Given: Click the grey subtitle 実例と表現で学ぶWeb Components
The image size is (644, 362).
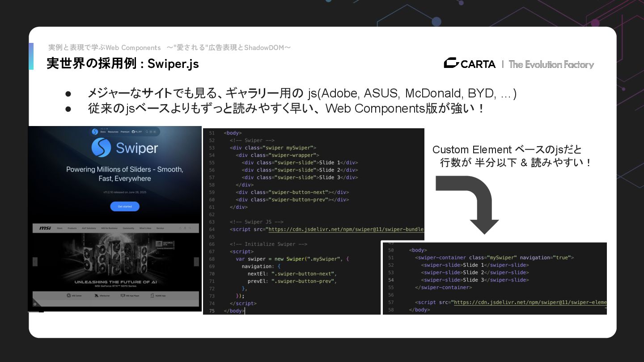Looking at the screenshot, I should [104, 47].
